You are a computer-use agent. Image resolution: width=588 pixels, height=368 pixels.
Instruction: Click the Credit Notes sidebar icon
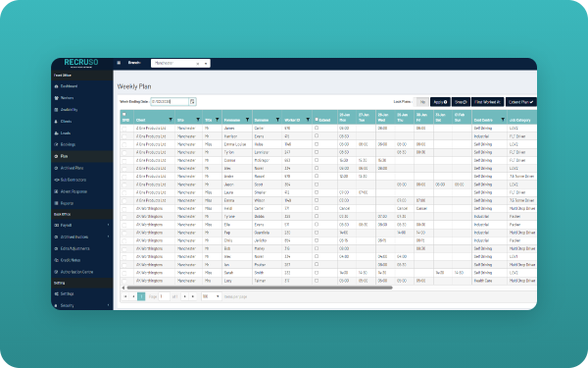pyautogui.click(x=56, y=260)
